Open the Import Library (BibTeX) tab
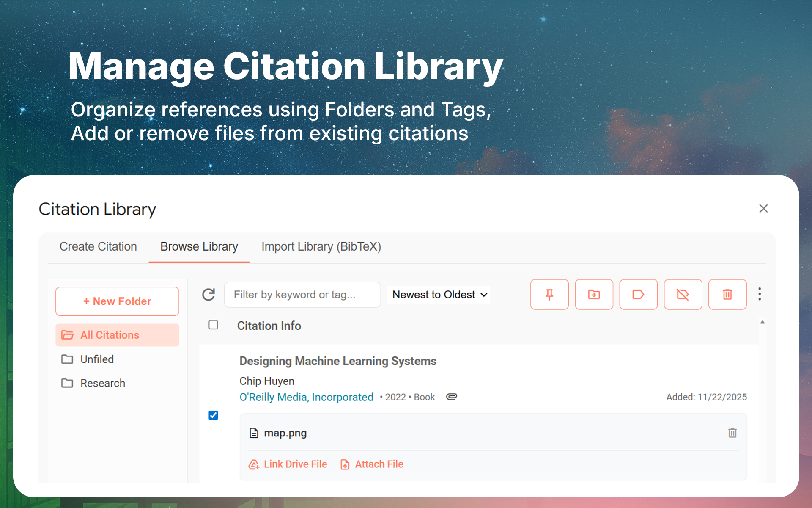Viewport: 812px width, 508px height. [x=321, y=246]
